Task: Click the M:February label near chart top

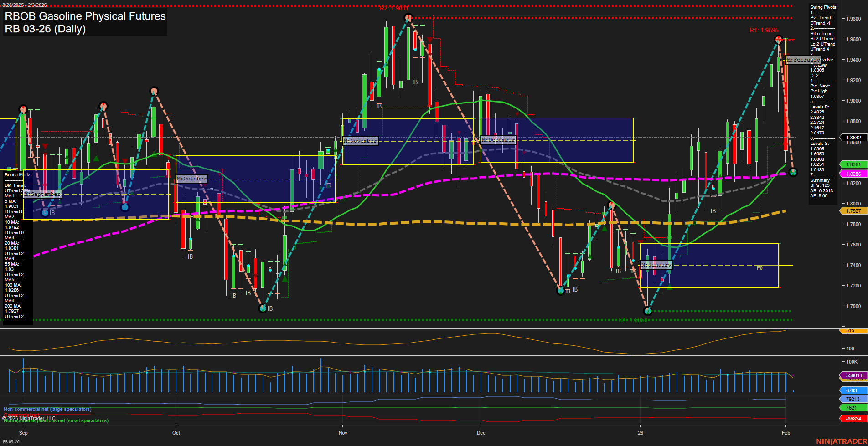Action: point(802,59)
